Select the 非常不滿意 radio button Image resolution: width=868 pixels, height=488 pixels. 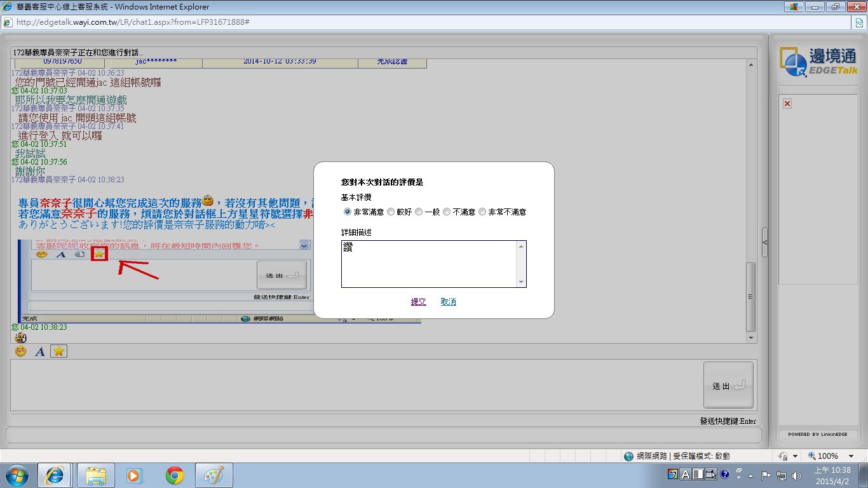[x=482, y=212]
